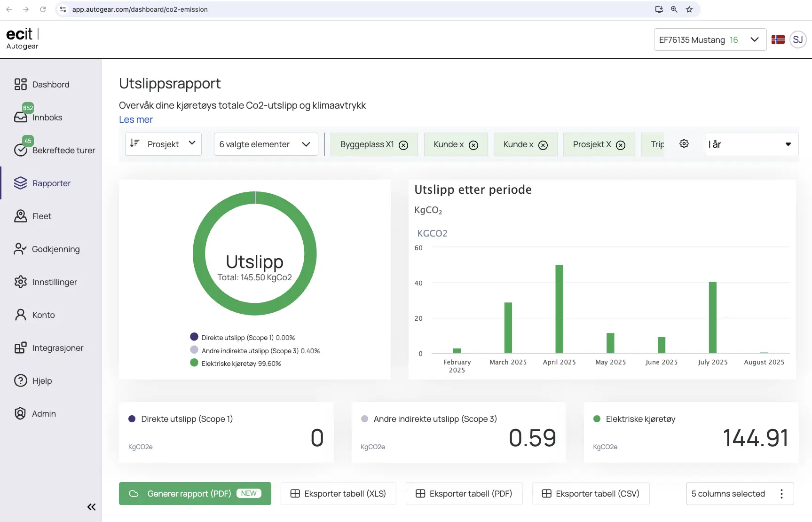The height and width of the screenshot is (522, 812).
Task: Open the Godkjenning approvals icon
Action: [x=21, y=249]
